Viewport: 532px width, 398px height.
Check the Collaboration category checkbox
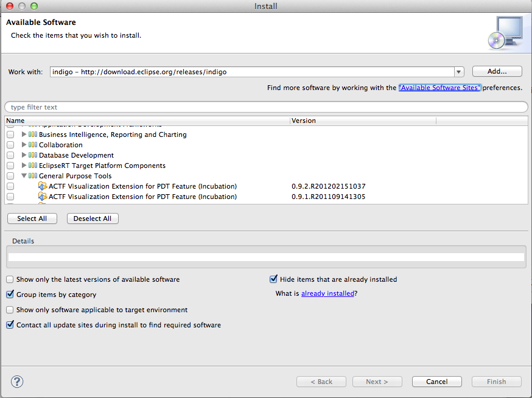pyautogui.click(x=10, y=145)
